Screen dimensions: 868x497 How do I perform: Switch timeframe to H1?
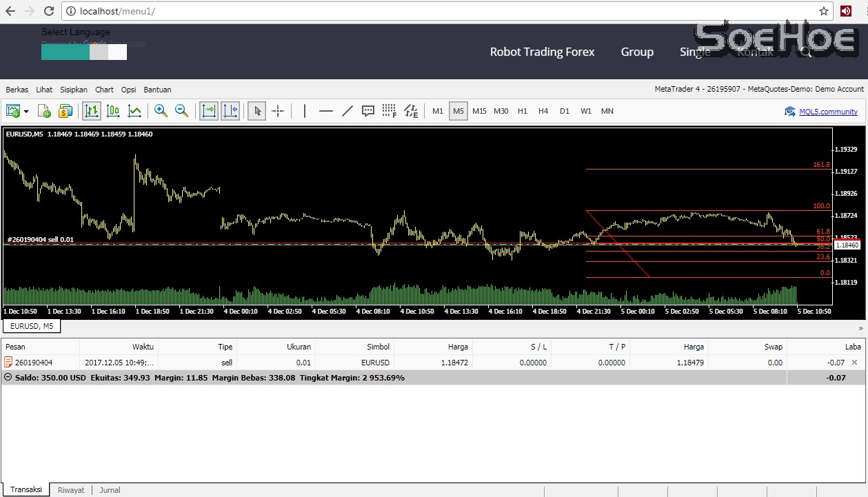[x=523, y=111]
